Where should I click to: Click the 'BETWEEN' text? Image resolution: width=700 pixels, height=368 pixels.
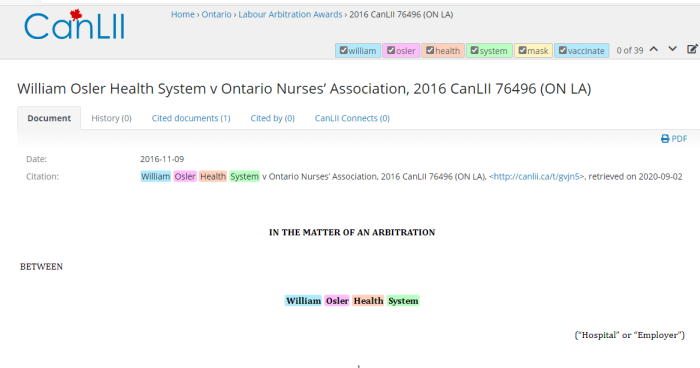[42, 267]
